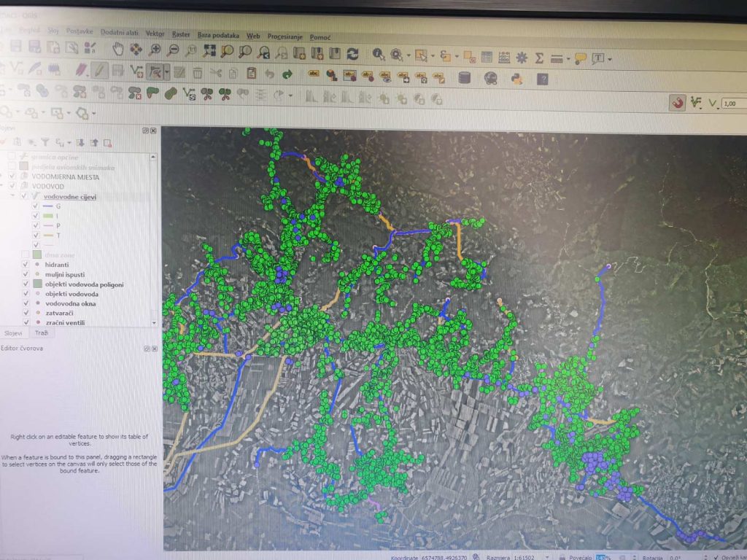Click the green I pipe color swatch
Image resolution: width=747 pixels, height=560 pixels.
pyautogui.click(x=48, y=216)
